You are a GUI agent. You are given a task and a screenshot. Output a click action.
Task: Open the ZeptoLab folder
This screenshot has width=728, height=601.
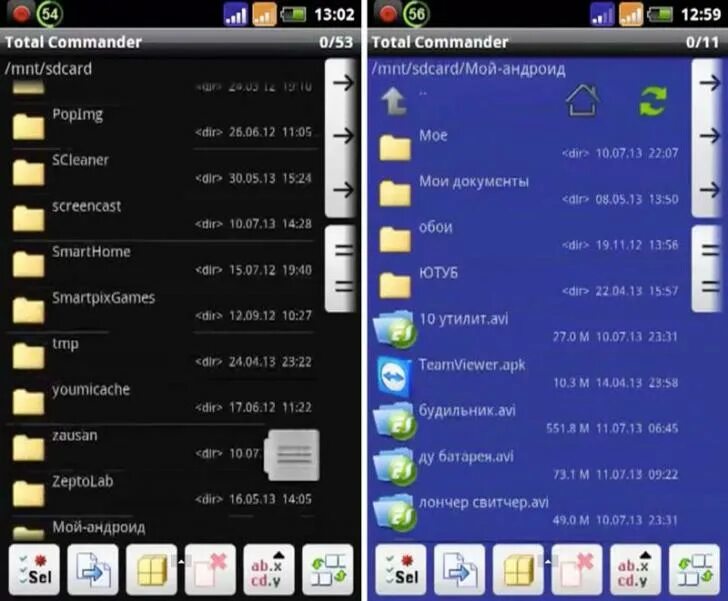tap(162, 493)
